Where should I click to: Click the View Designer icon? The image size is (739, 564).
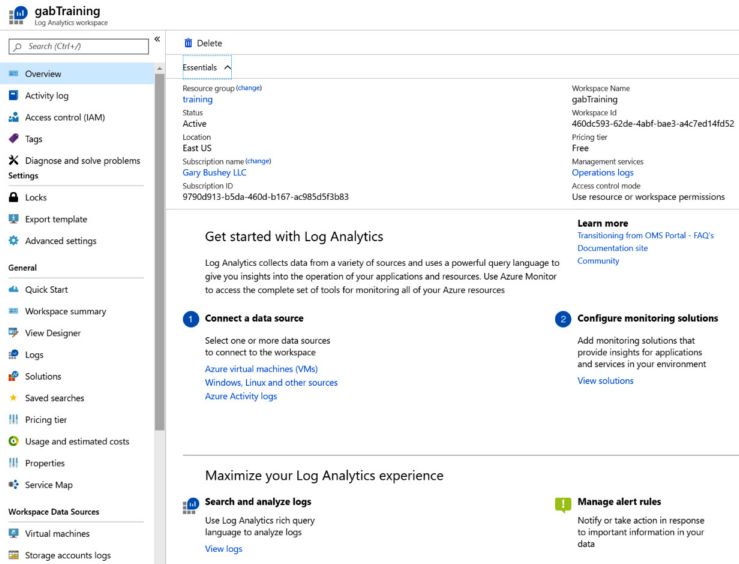[14, 333]
